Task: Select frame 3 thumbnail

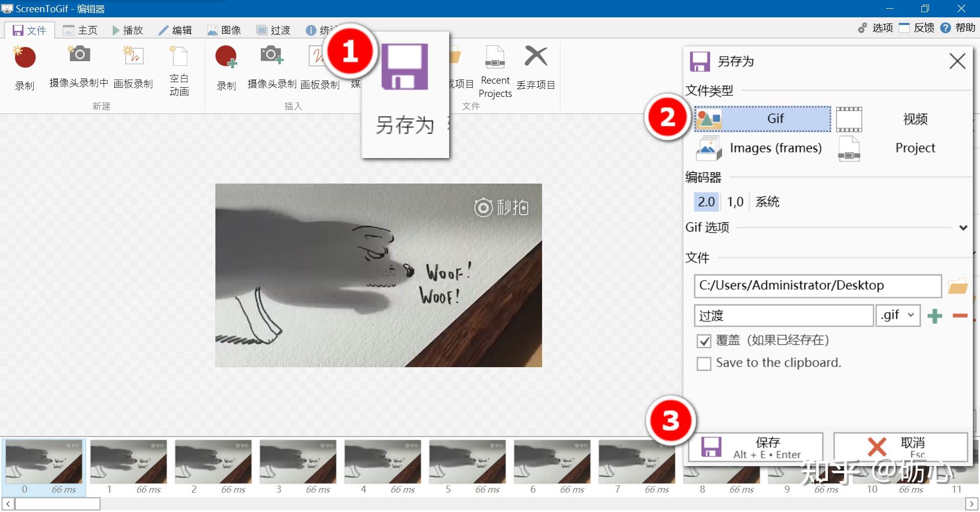Action: 298,467
